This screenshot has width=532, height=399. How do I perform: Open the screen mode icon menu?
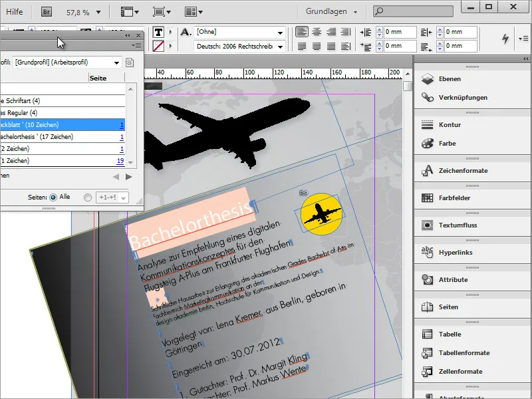pos(162,12)
